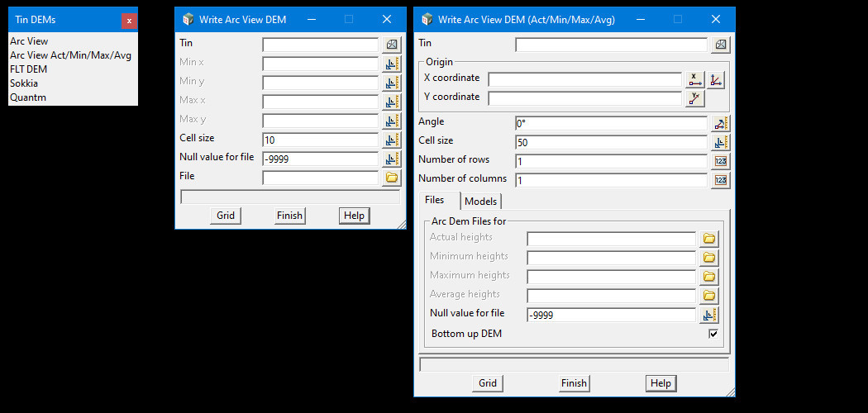Click the Null value for file field showing -9999
Viewport: 868px width, 413px height.
click(x=320, y=159)
